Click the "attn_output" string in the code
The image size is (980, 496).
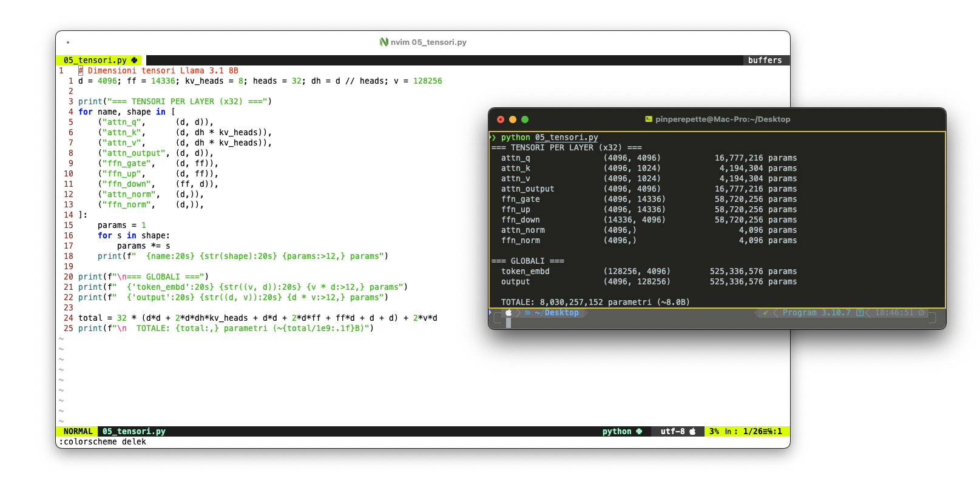pos(133,153)
